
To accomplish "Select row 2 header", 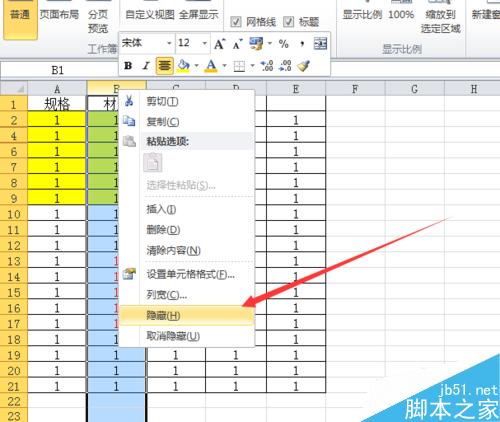I will point(14,120).
